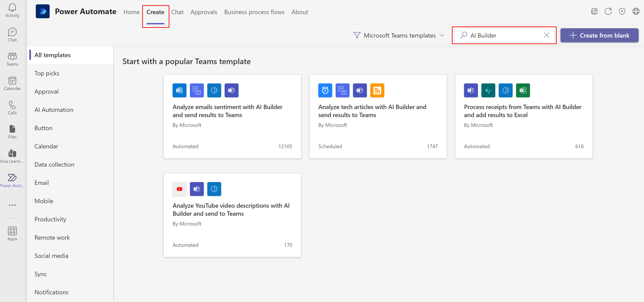Screen dimensions: 644x302
Task: Toggle the Approval category filter
Action: (47, 91)
